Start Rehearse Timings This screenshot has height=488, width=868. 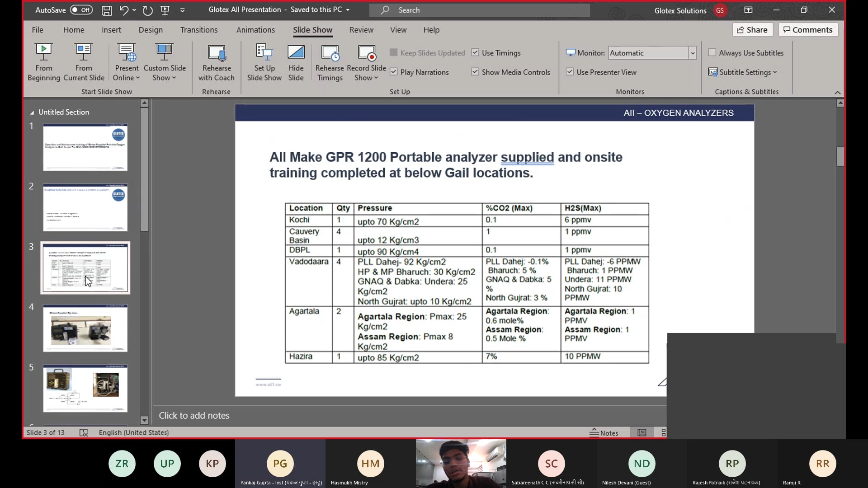[x=330, y=62]
